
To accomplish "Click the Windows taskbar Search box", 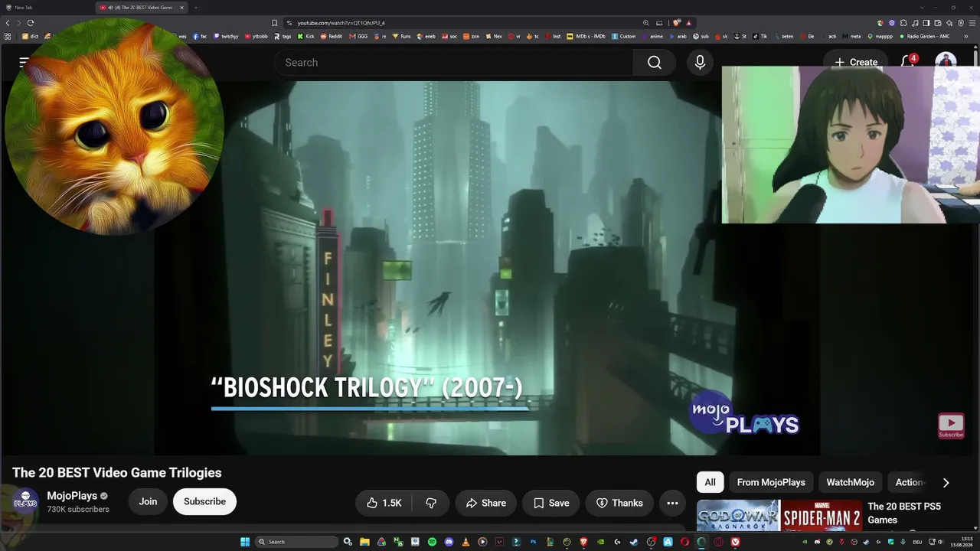I will 296,542.
